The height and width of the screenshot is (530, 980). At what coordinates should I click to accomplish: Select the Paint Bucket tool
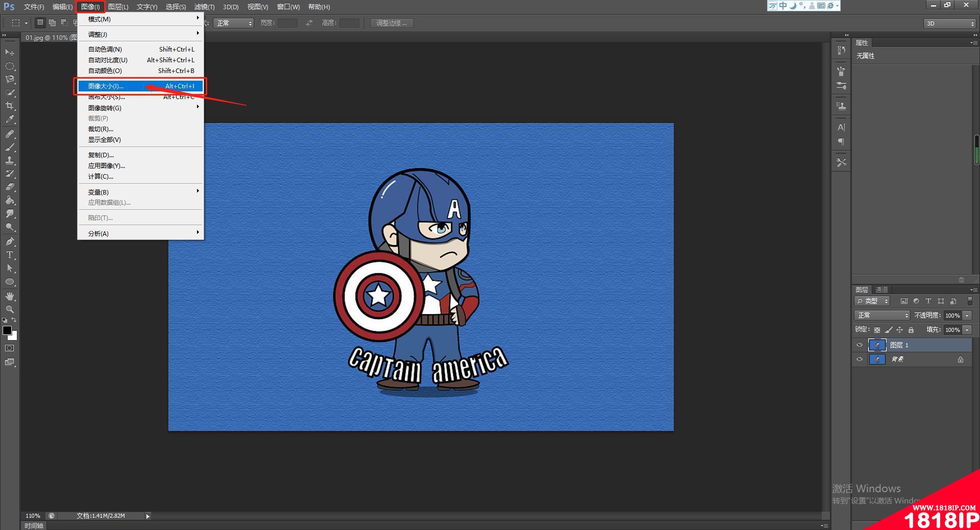pyautogui.click(x=10, y=200)
